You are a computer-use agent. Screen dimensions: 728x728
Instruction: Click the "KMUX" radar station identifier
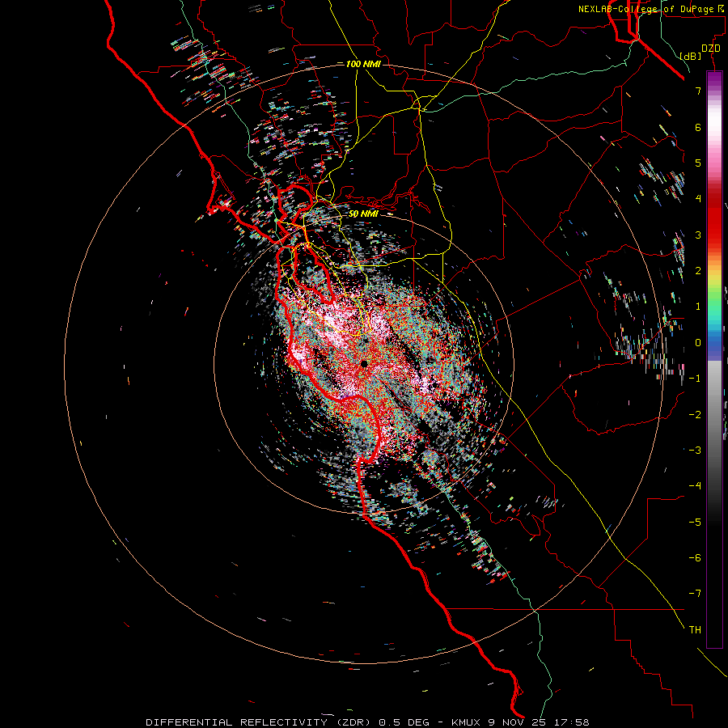pos(466,722)
